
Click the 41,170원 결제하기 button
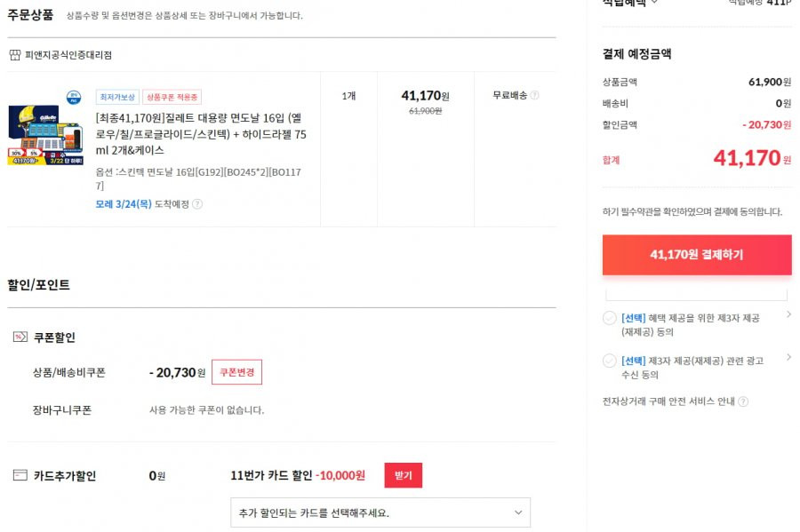697,255
